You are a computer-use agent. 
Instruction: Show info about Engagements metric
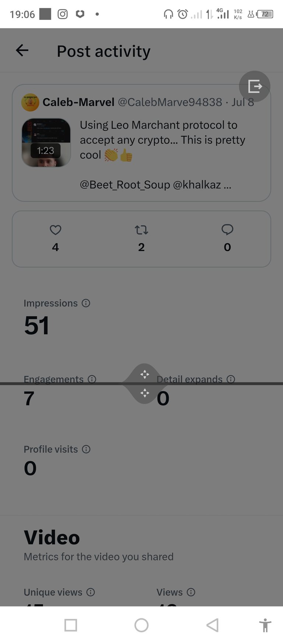click(92, 379)
